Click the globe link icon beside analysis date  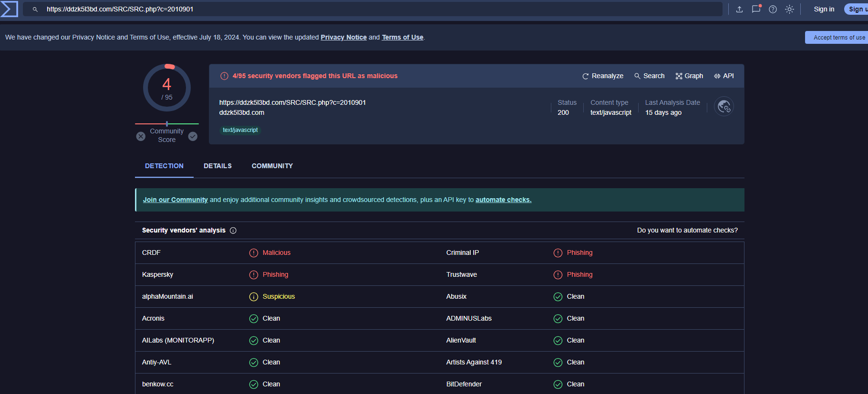pos(723,106)
